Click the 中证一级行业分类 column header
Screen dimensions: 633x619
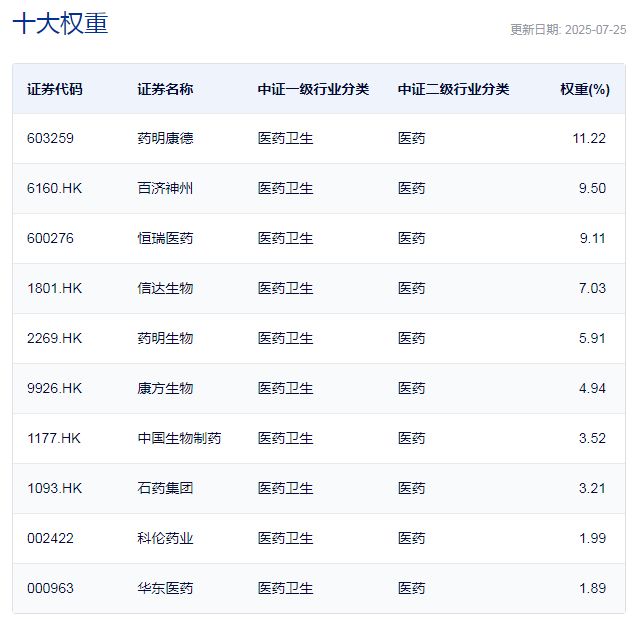[313, 89]
